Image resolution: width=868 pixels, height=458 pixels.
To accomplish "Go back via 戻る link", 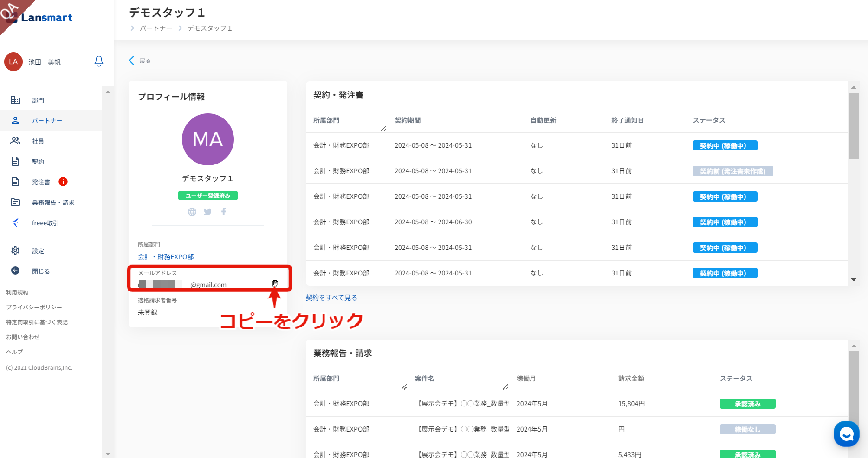I will (x=145, y=61).
